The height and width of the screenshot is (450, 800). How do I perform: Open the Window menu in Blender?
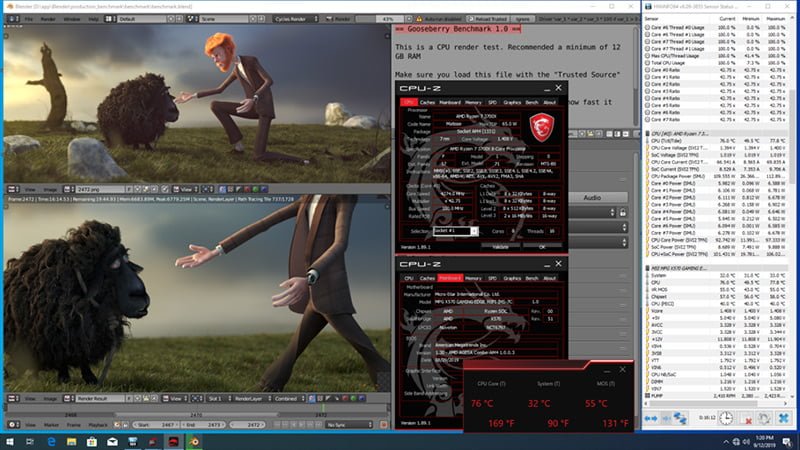(x=71, y=19)
